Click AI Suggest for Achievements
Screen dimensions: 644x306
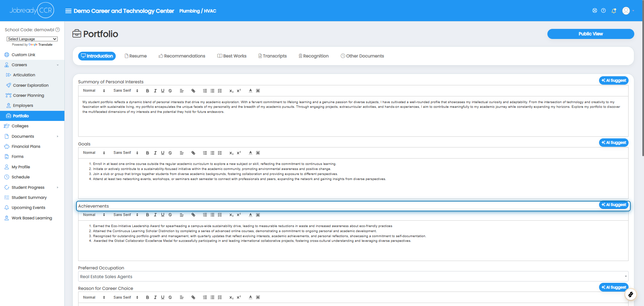(x=614, y=205)
